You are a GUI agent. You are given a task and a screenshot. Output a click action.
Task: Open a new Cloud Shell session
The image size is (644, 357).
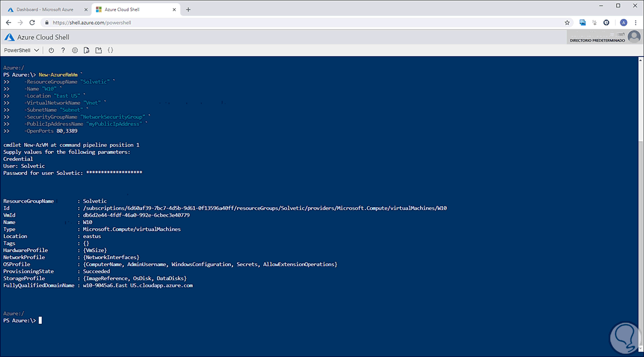(x=98, y=50)
